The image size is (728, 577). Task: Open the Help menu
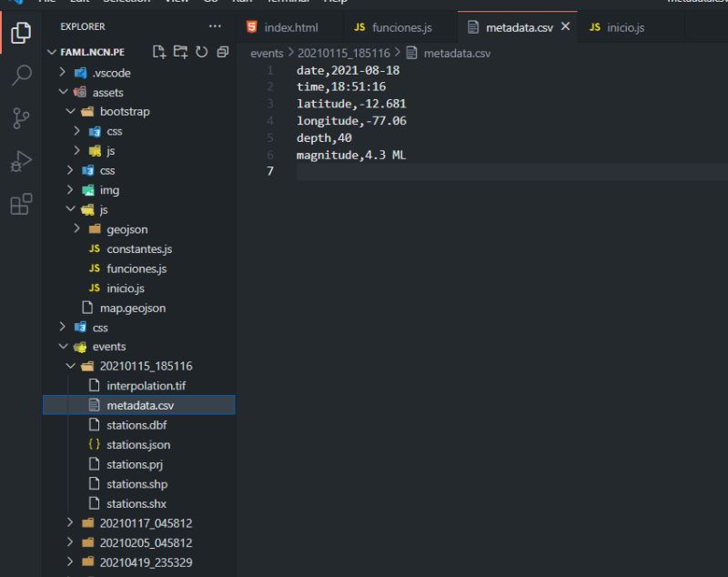336,2
